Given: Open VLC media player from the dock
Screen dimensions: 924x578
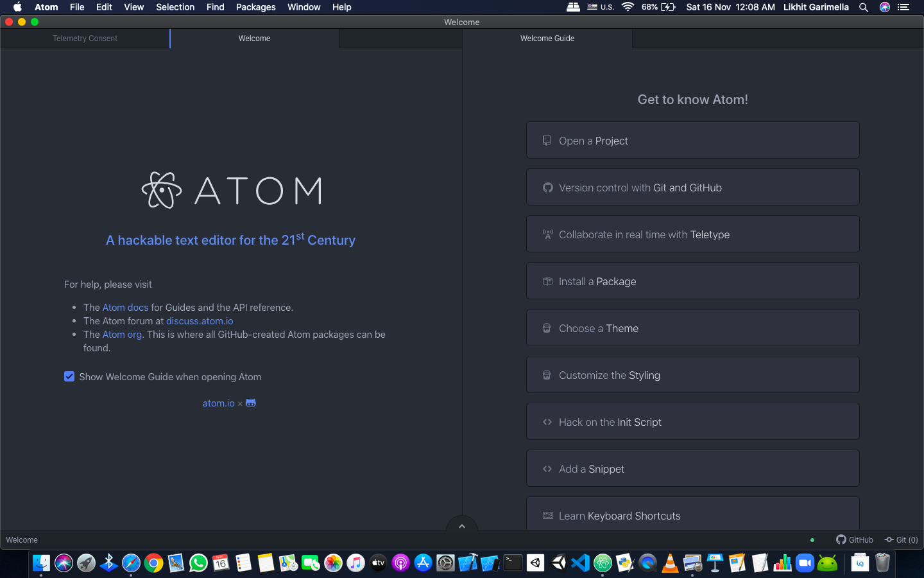Looking at the screenshot, I should click(670, 563).
